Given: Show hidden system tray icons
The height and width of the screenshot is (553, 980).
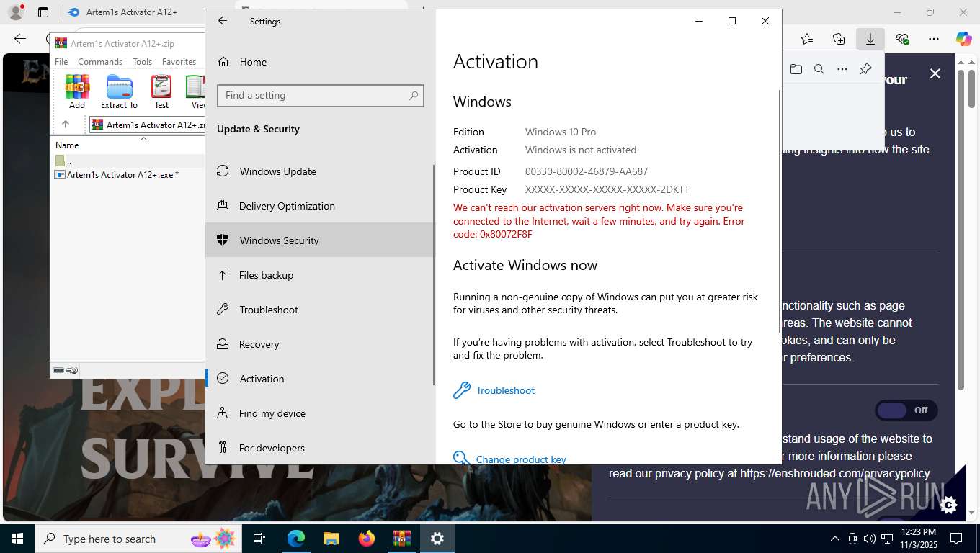Looking at the screenshot, I should point(835,539).
